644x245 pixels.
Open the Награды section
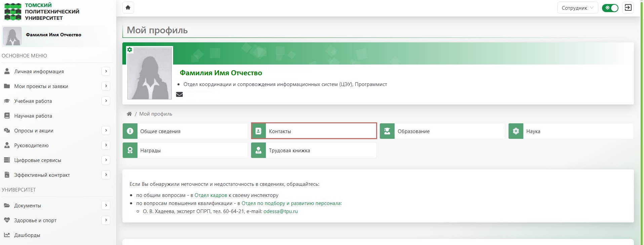click(x=185, y=150)
